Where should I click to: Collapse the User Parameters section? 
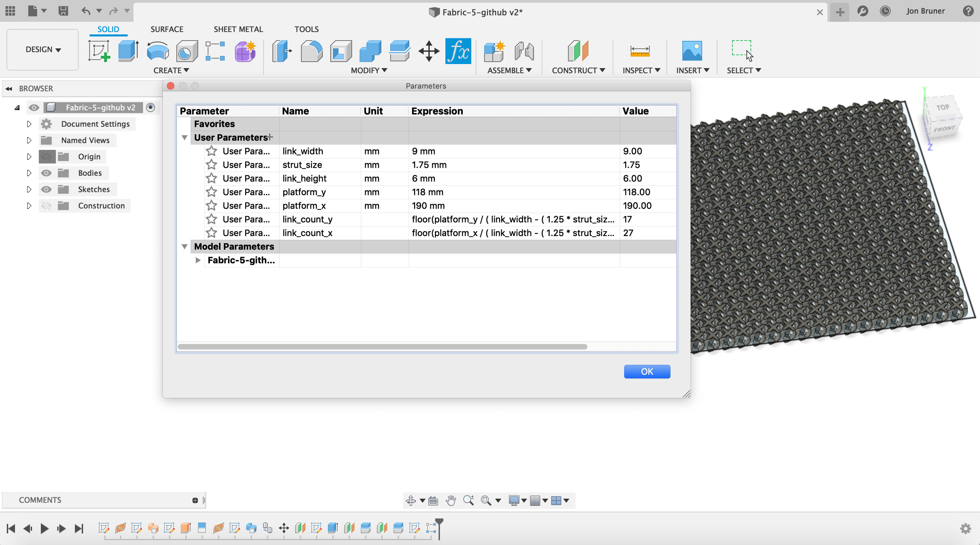185,137
